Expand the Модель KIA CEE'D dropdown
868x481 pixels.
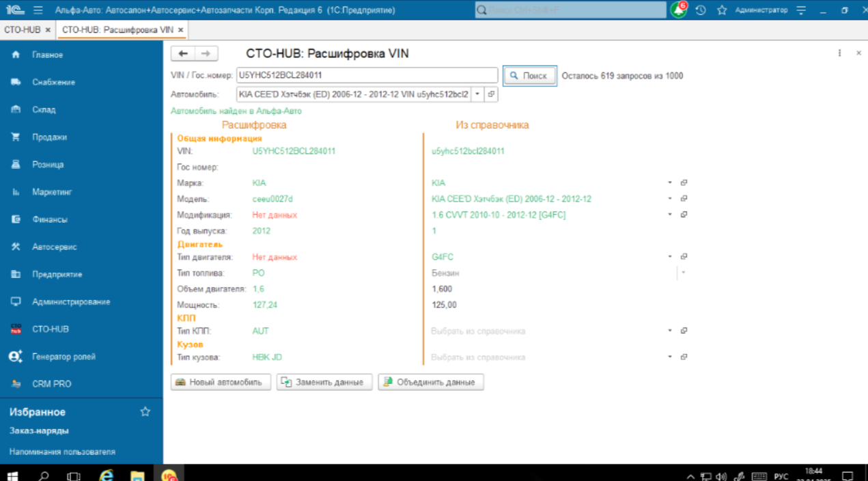(x=670, y=199)
